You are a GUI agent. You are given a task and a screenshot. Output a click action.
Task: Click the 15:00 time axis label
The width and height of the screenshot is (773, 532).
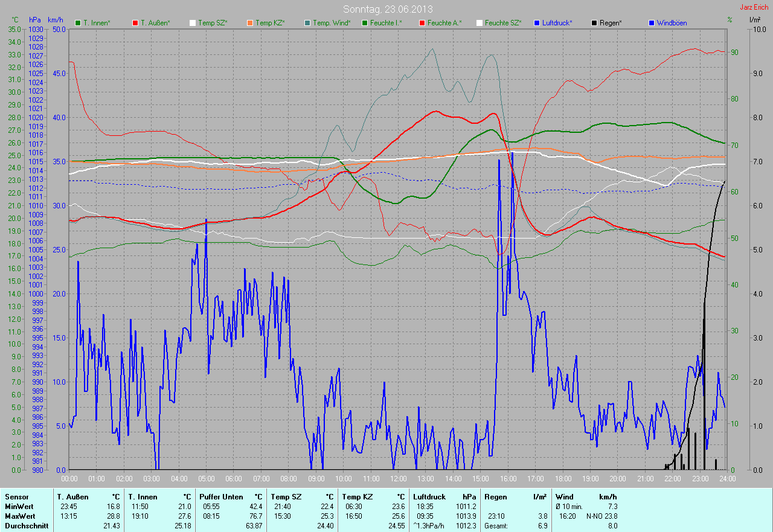[x=481, y=478]
